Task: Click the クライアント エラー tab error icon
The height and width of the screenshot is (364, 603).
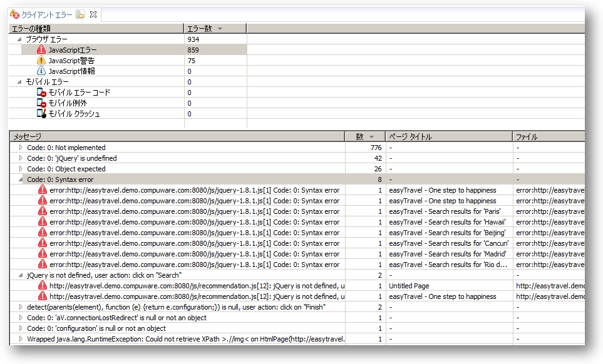Action: click(x=14, y=14)
